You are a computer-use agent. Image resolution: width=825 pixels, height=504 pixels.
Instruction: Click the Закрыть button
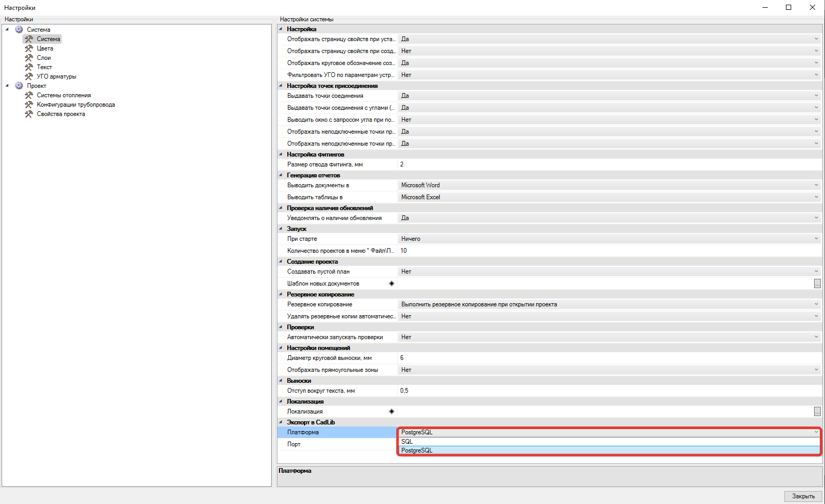click(803, 496)
